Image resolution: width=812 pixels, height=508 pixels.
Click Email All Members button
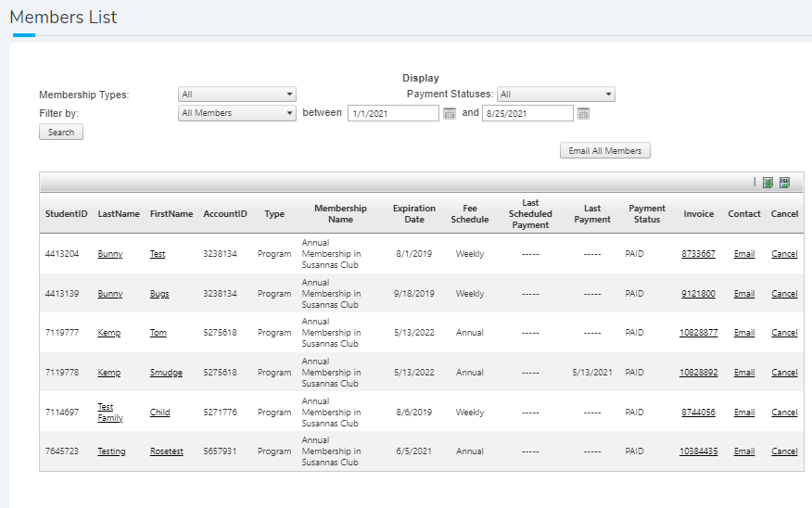click(x=605, y=151)
